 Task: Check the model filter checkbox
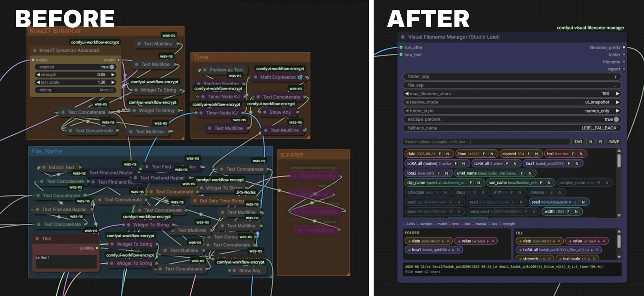[435, 224]
